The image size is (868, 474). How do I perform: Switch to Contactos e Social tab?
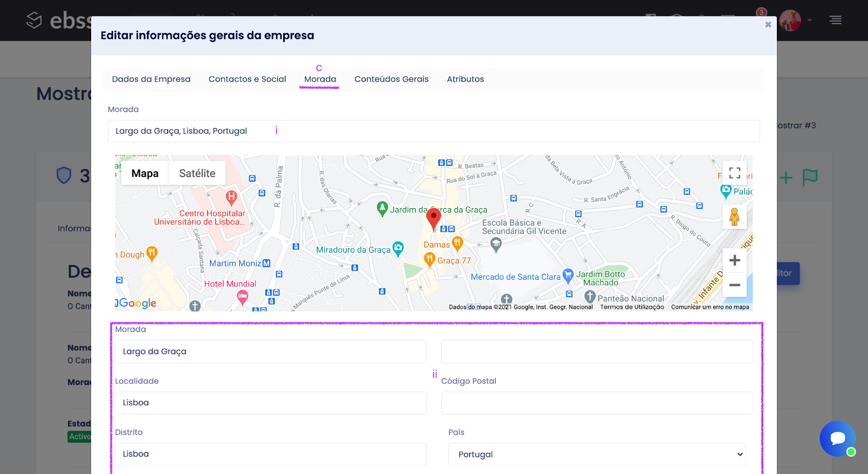[x=247, y=79]
